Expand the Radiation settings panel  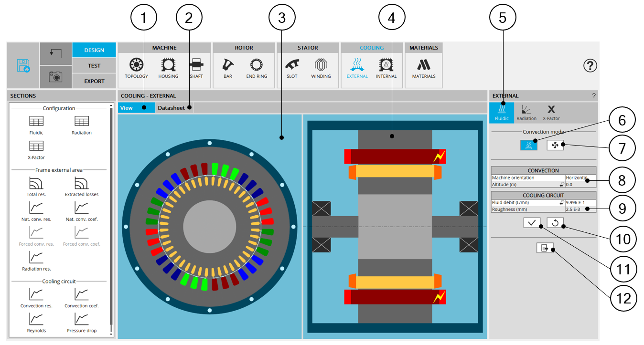click(x=526, y=113)
